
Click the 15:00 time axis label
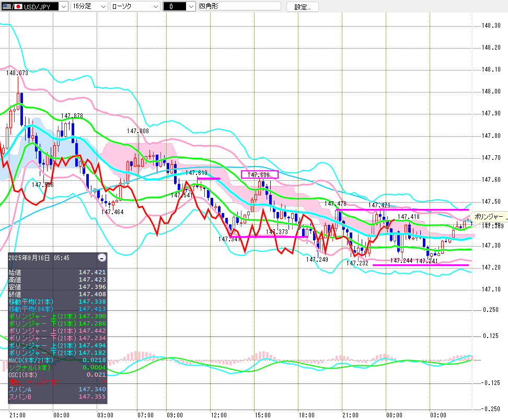pos(262,415)
